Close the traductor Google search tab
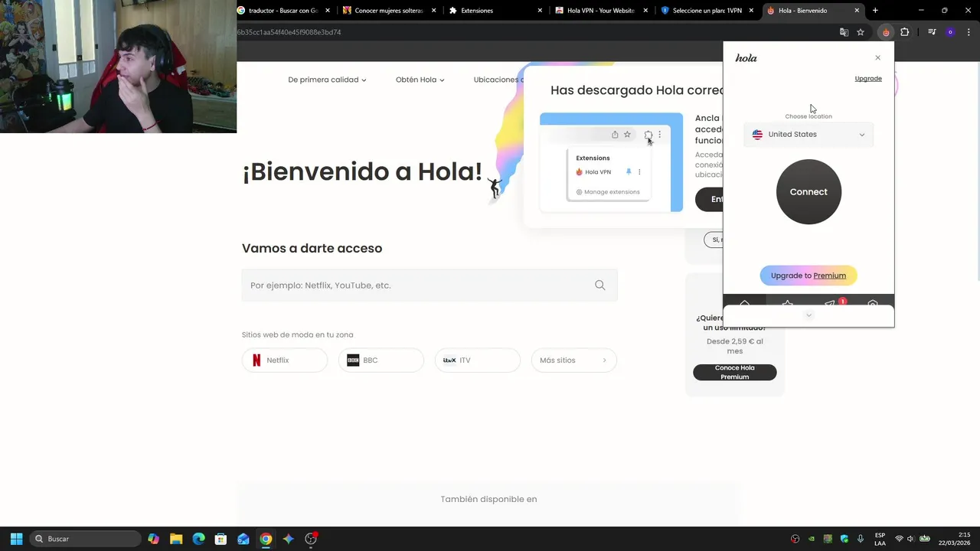Image resolution: width=980 pixels, height=551 pixels. point(328,11)
